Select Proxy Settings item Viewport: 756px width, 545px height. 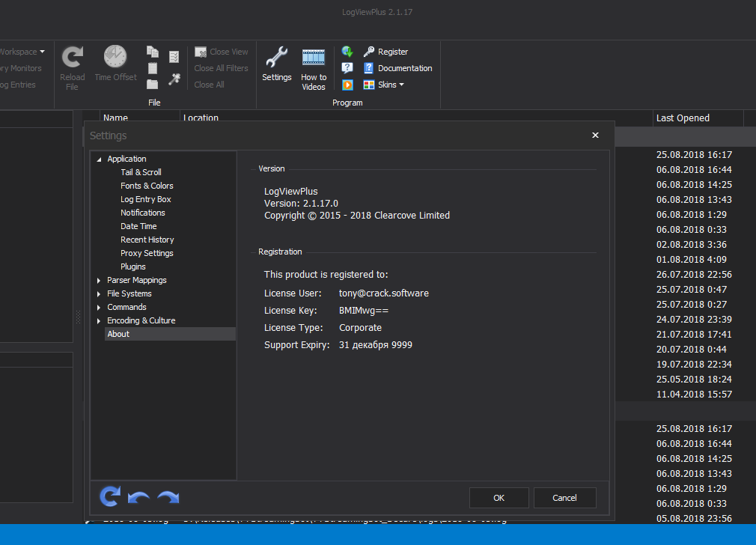point(147,253)
